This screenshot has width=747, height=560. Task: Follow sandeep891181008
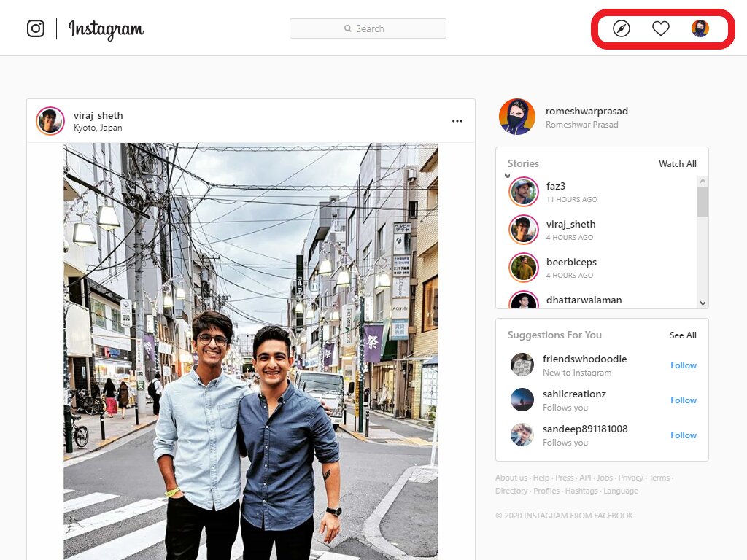(683, 435)
